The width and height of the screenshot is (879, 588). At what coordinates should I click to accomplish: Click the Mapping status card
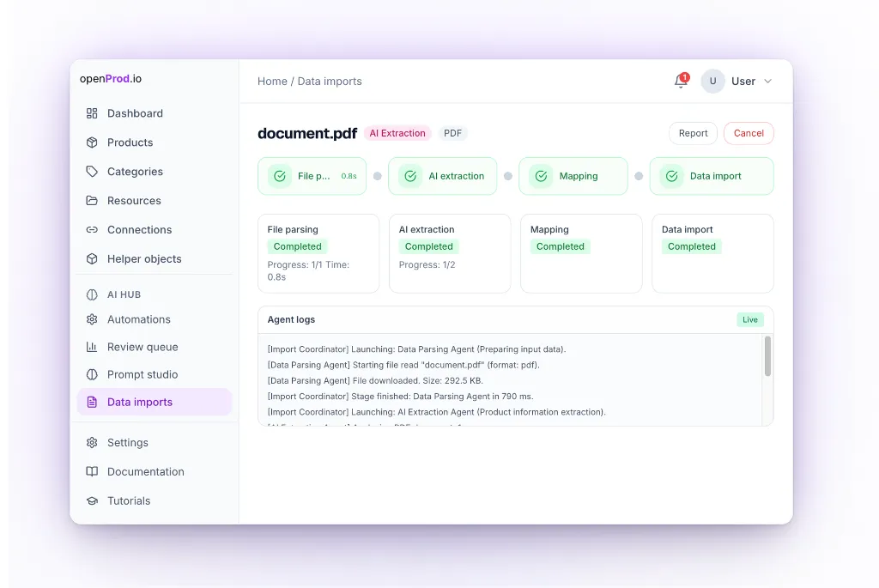[x=581, y=253]
